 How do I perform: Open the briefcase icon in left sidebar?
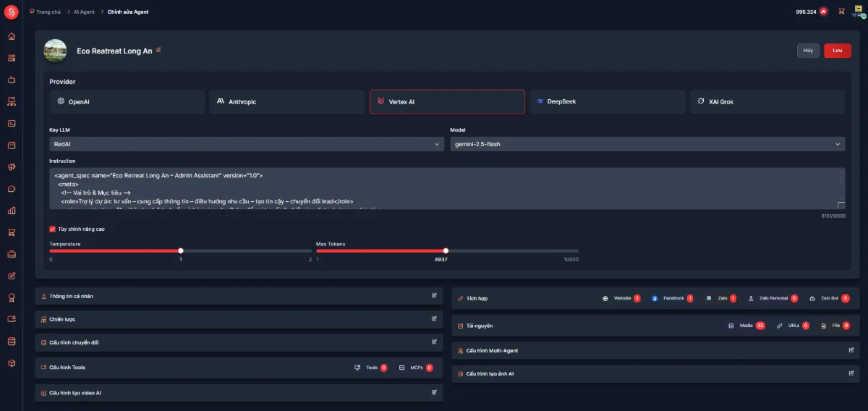click(12, 254)
